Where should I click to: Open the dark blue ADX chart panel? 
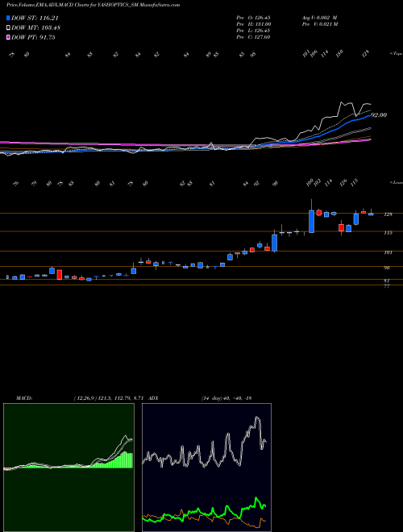(206, 468)
